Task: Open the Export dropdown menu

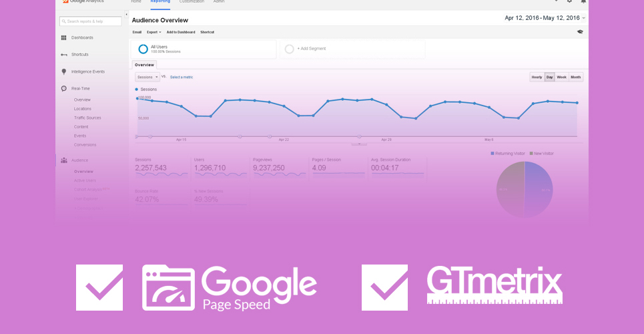Action: click(x=153, y=32)
